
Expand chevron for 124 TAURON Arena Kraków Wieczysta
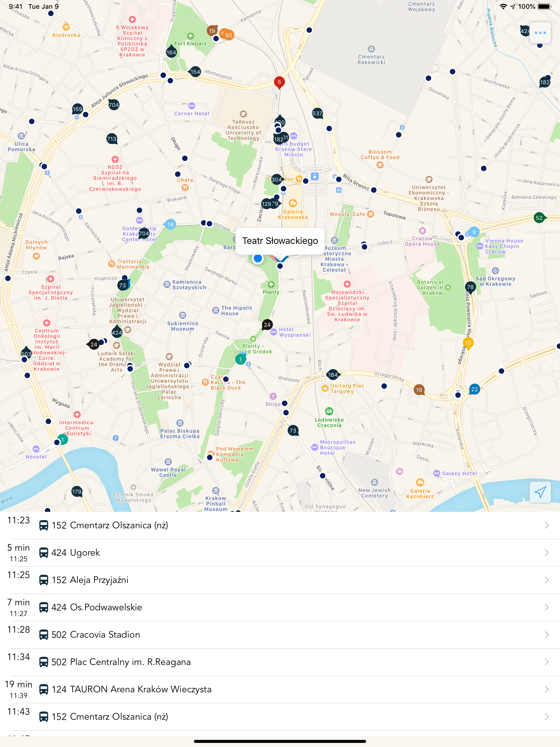click(x=547, y=689)
